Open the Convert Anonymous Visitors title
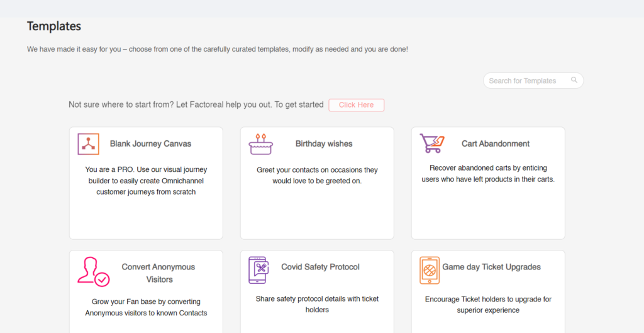Image resolution: width=644 pixels, height=333 pixels. [158, 273]
